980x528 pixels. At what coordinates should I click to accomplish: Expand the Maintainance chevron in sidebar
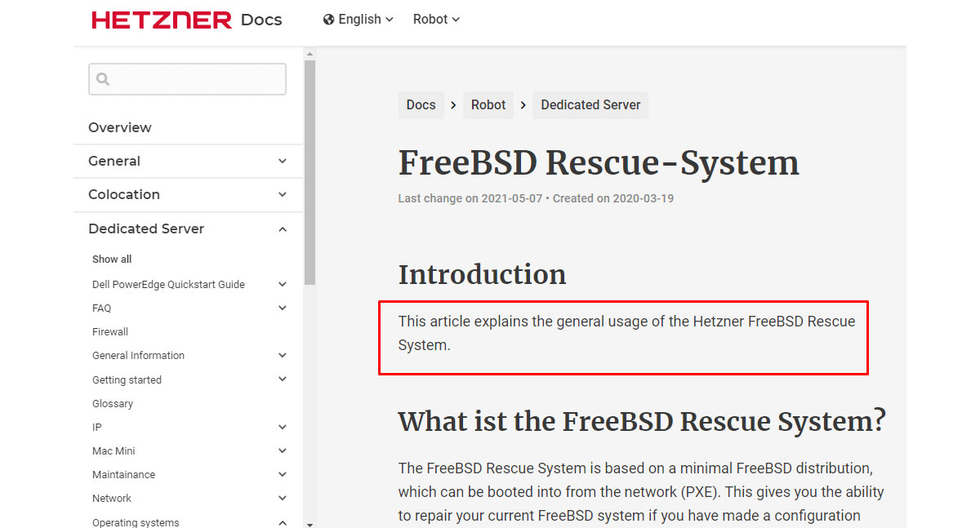pos(283,475)
